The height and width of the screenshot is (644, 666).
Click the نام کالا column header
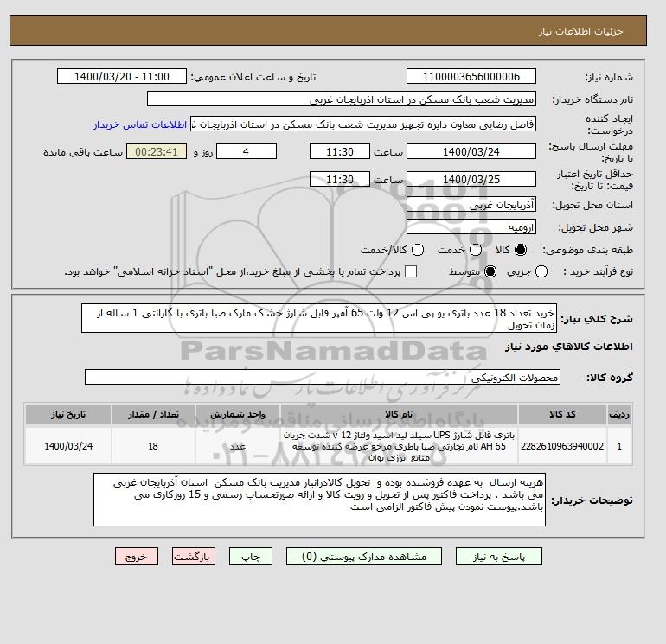pyautogui.click(x=399, y=414)
